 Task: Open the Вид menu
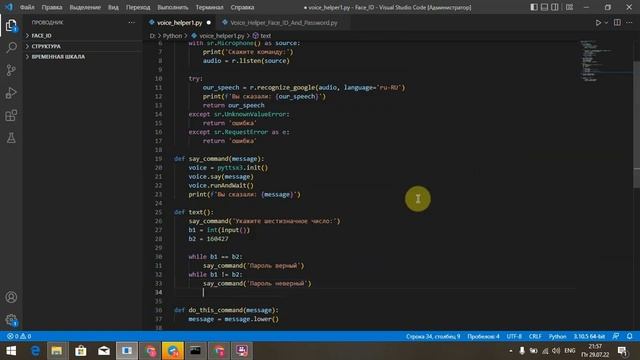click(113, 7)
